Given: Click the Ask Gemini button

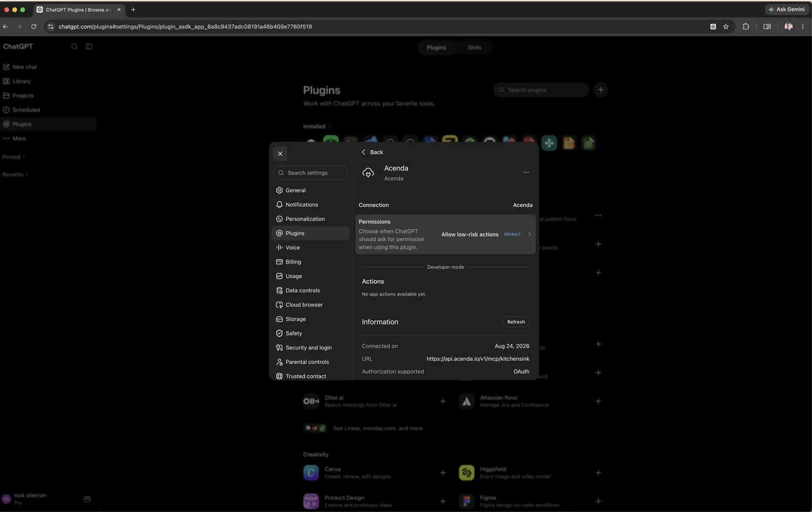Looking at the screenshot, I should (x=786, y=9).
